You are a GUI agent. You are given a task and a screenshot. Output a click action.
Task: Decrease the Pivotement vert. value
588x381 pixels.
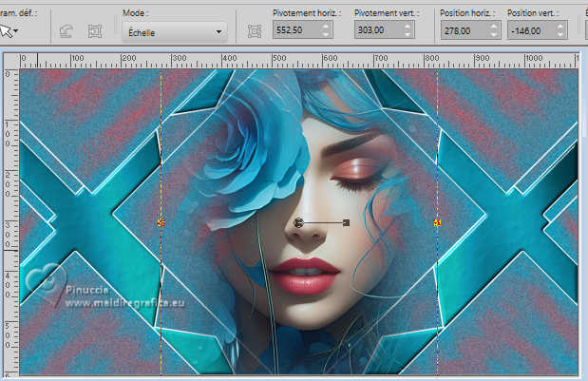[x=408, y=34]
